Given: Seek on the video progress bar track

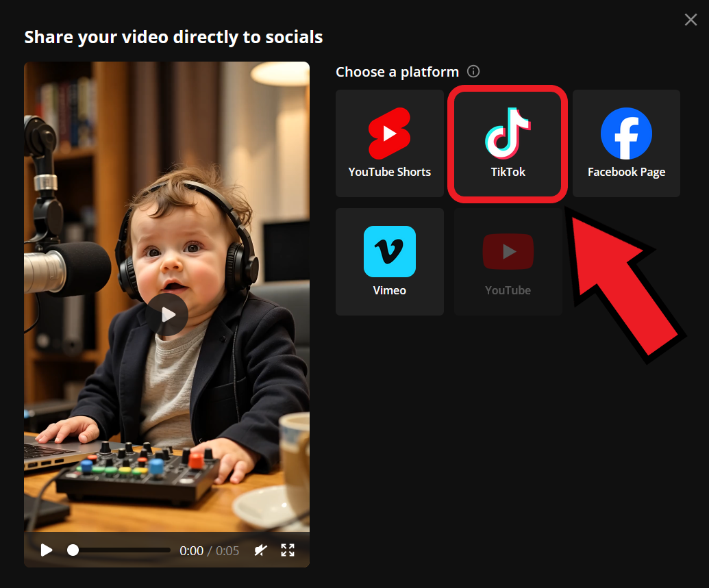Looking at the screenshot, I should [x=119, y=550].
